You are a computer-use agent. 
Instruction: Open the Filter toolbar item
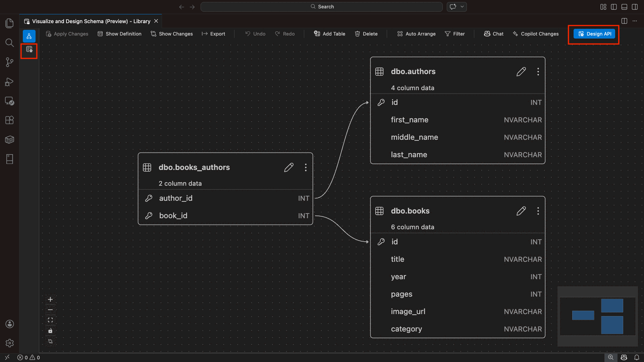455,34
